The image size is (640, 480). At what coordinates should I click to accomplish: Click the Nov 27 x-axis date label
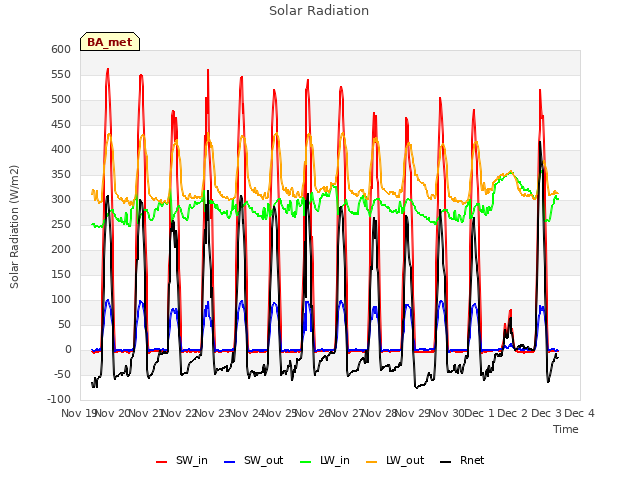coord(347,413)
